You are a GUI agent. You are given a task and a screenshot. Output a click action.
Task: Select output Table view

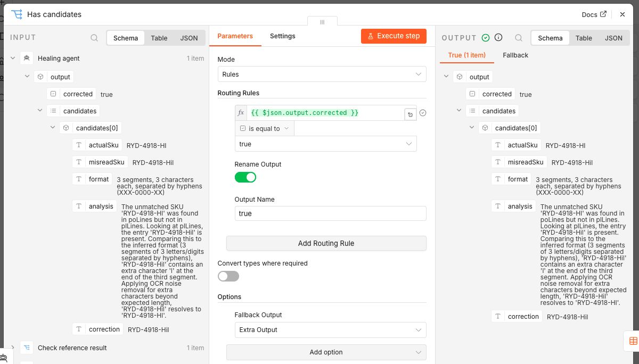[584, 38]
